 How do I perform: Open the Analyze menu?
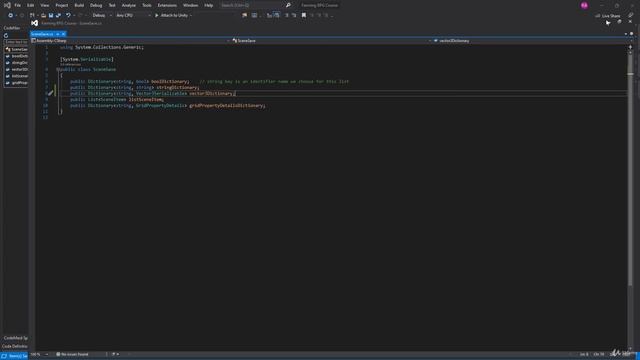coord(129,5)
